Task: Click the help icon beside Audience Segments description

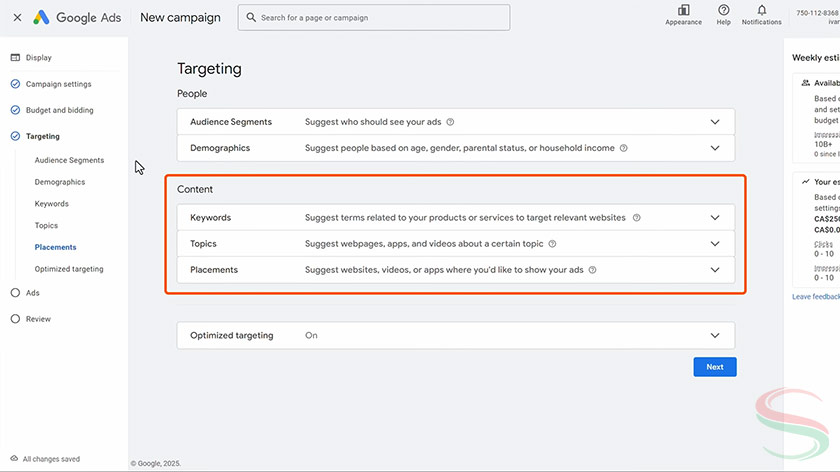Action: tap(450, 122)
